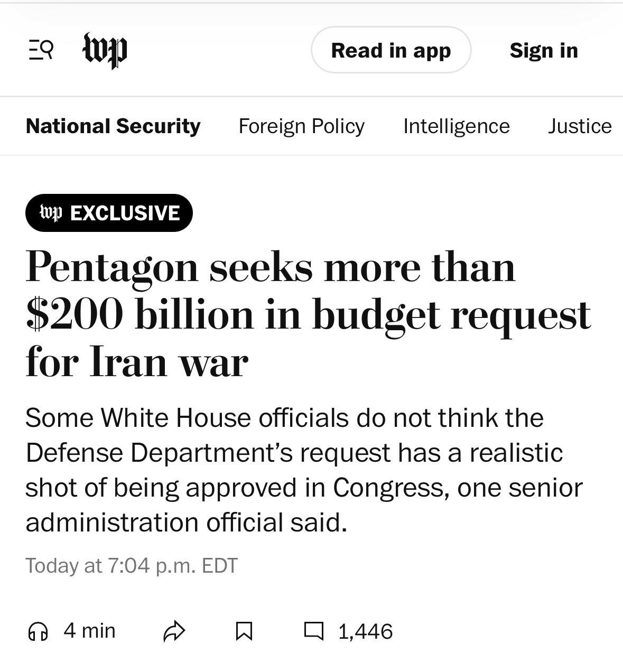The image size is (623, 672).
Task: Click small WP logo in Exclusive badge
Action: 51,213
